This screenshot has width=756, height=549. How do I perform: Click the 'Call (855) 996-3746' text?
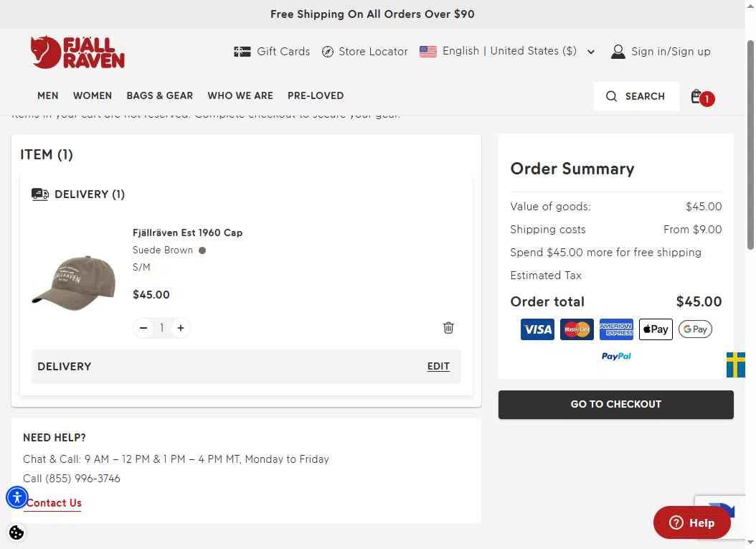(x=71, y=479)
